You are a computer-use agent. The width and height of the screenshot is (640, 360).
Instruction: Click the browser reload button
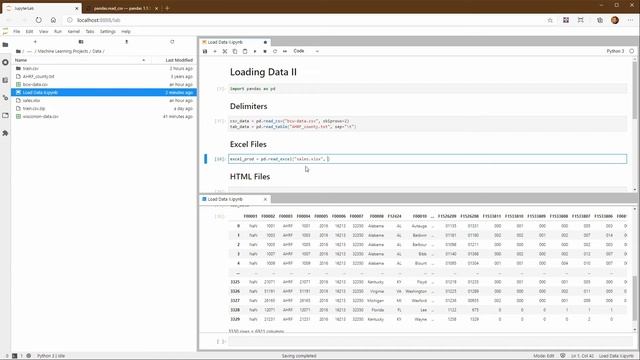(38, 20)
